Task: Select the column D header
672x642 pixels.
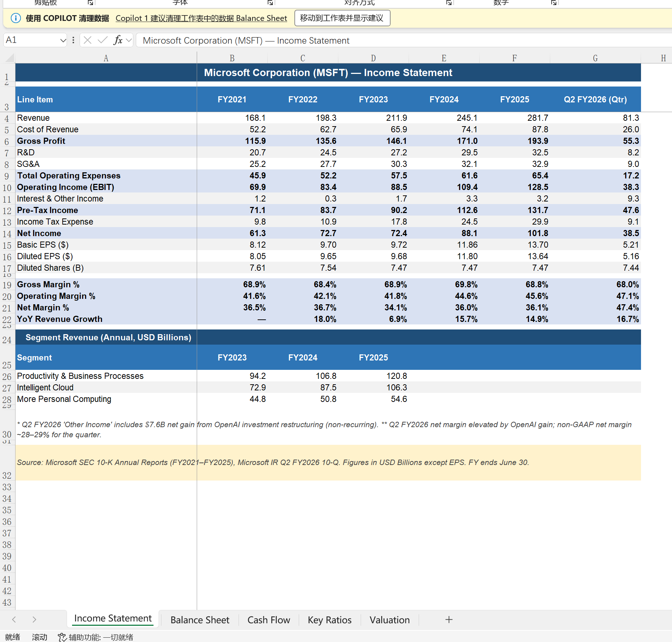Action: 373,58
